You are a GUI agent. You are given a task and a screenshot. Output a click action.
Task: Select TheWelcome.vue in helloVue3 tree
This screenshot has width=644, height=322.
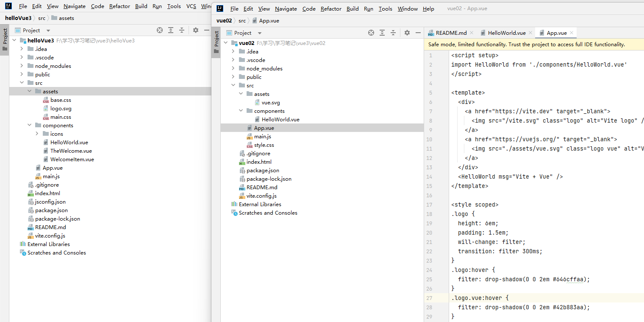tap(71, 151)
